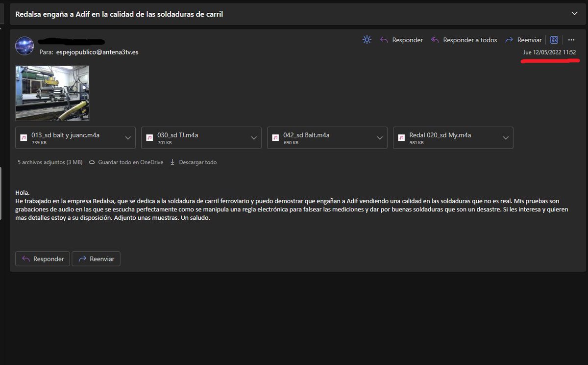Click the double reply arrow icon beside Responder a todos
The image size is (588, 365).
coord(435,40)
